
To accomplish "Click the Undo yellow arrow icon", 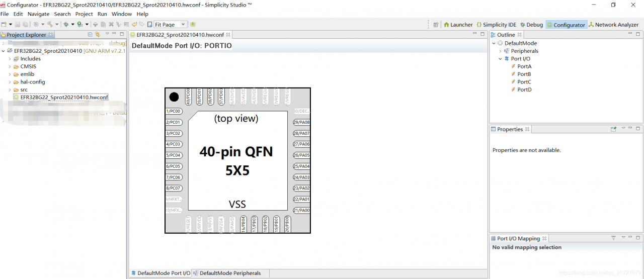I will 134,24.
